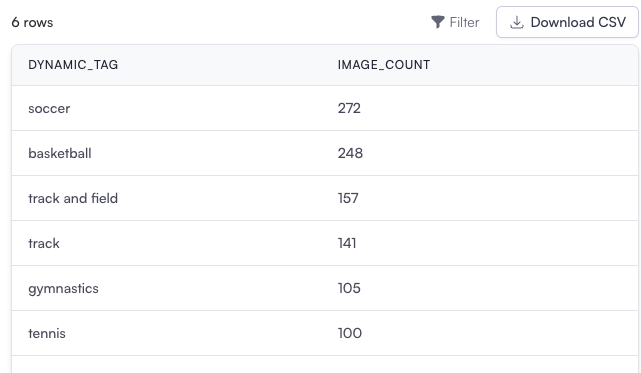The height and width of the screenshot is (373, 641).
Task: Select the gymnastics tag cell
Action: coord(63,289)
